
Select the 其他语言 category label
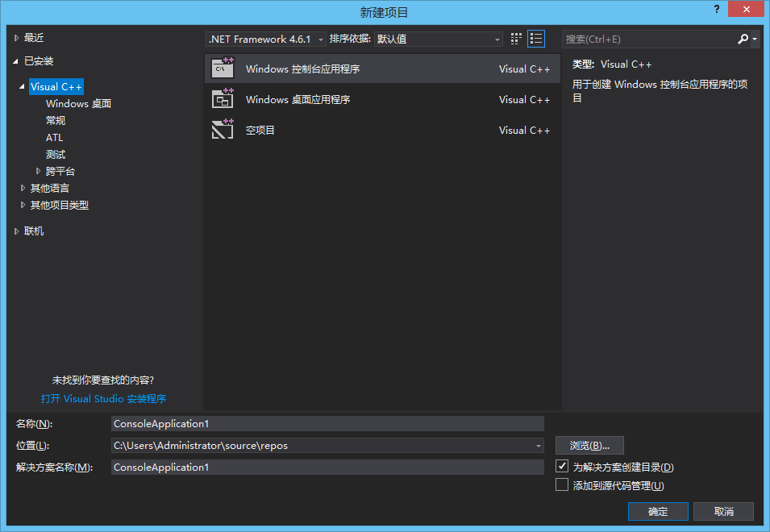pyautogui.click(x=50, y=188)
